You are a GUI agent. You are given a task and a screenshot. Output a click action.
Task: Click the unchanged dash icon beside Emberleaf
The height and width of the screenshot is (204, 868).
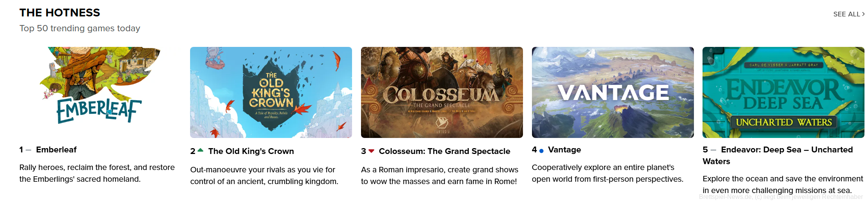[x=28, y=150]
